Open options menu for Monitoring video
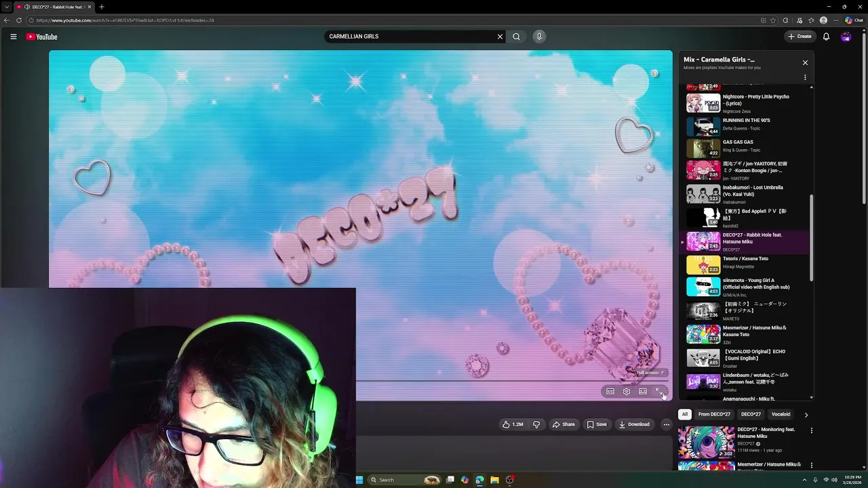The height and width of the screenshot is (488, 868). [x=811, y=430]
